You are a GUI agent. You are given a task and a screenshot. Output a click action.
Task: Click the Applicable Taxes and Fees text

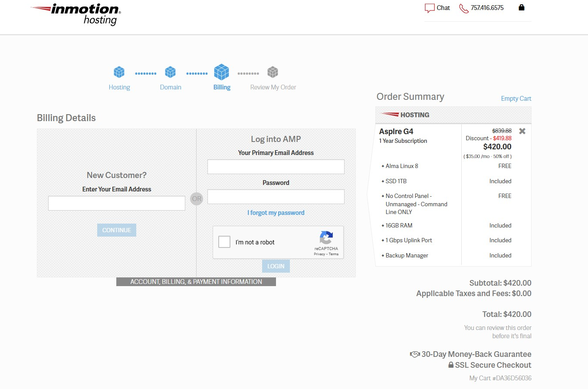click(474, 293)
